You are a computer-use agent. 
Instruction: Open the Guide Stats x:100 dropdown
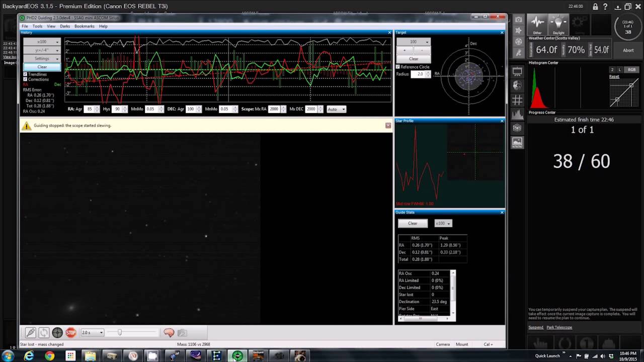point(443,223)
